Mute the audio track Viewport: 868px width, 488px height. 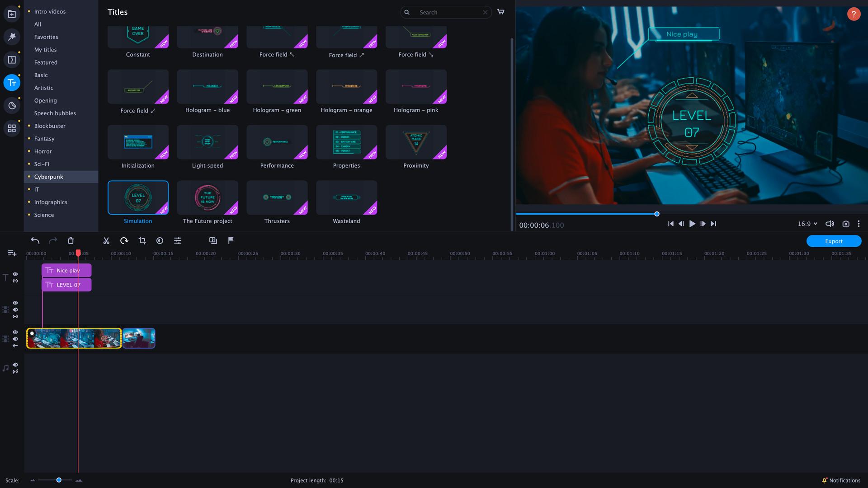click(x=15, y=365)
